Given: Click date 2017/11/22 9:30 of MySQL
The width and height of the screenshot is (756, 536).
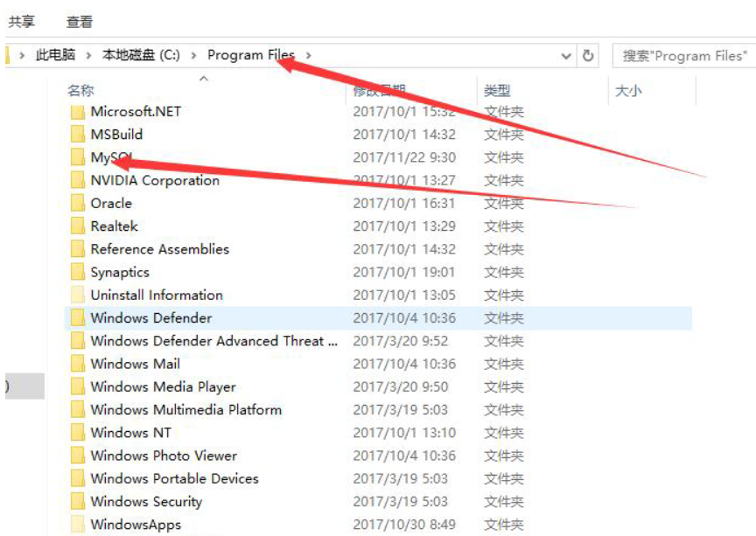Looking at the screenshot, I should coord(404,157).
